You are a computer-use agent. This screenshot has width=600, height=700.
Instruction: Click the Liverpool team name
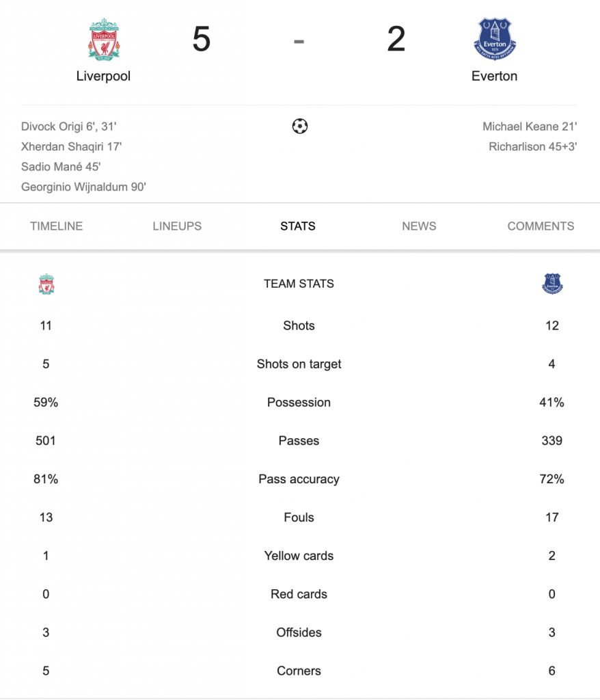pos(103,77)
